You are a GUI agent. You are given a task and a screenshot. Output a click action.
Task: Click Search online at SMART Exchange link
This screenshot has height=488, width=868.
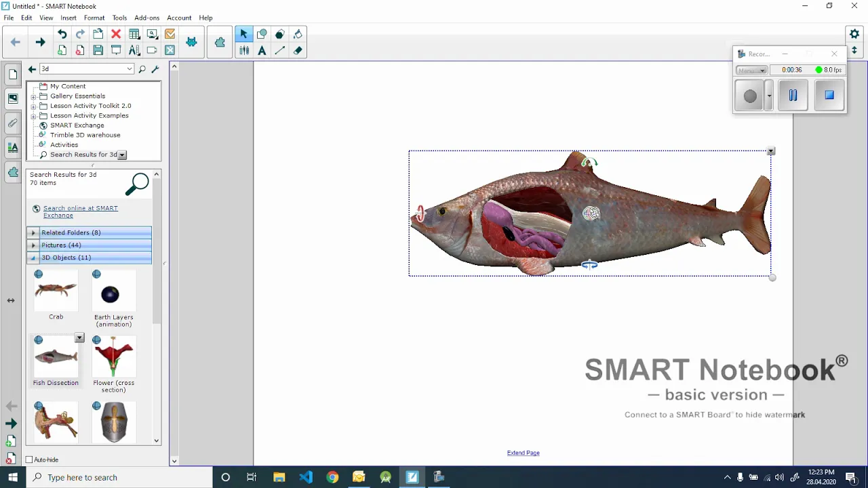tap(81, 211)
